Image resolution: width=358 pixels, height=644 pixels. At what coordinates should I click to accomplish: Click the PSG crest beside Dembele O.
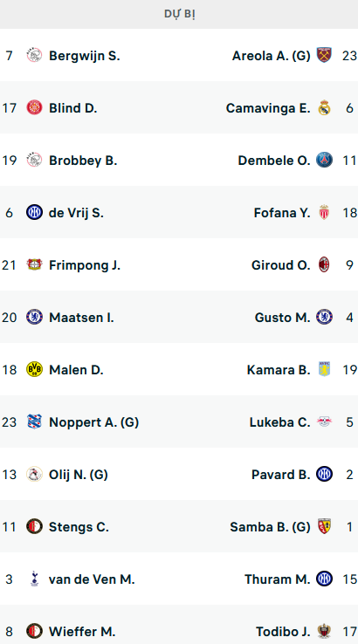coord(324,160)
